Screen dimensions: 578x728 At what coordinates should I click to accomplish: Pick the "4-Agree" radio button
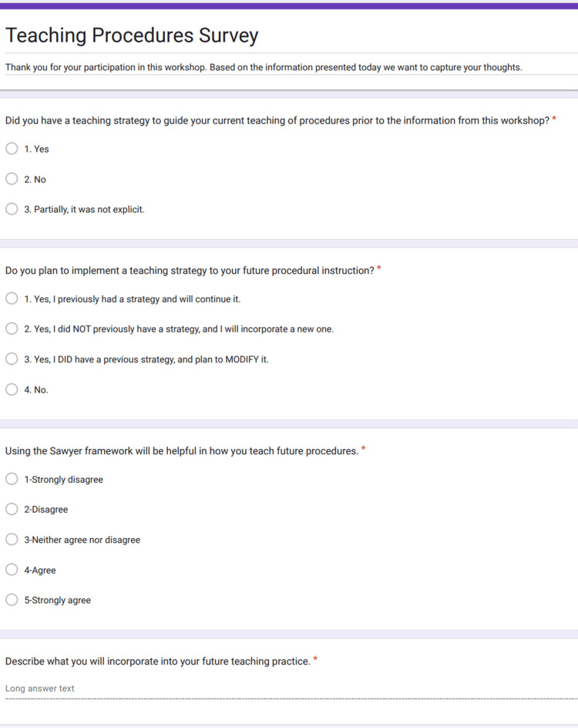tap(12, 570)
